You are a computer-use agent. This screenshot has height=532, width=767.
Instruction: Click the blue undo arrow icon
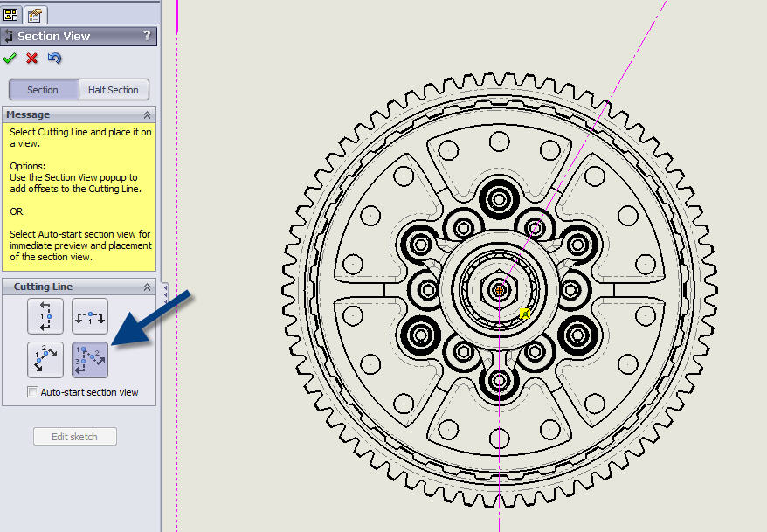[x=54, y=59]
